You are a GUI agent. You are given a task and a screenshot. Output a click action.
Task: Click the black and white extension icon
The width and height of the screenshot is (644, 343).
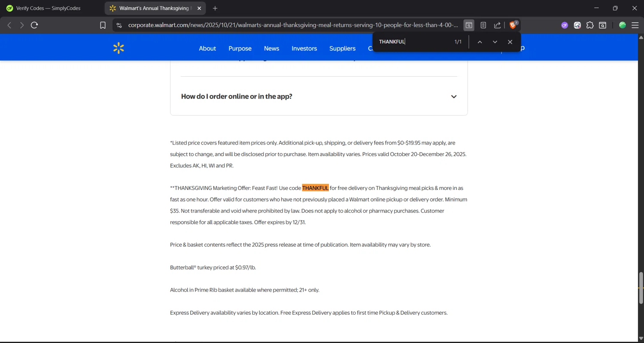click(x=577, y=25)
